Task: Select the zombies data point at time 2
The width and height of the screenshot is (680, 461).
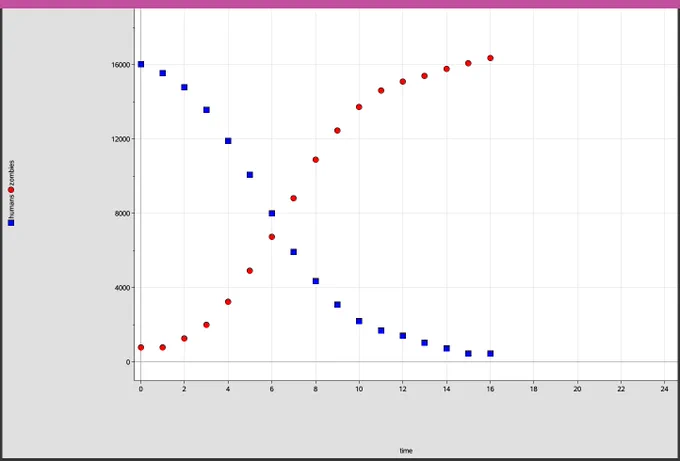Action: tap(184, 338)
